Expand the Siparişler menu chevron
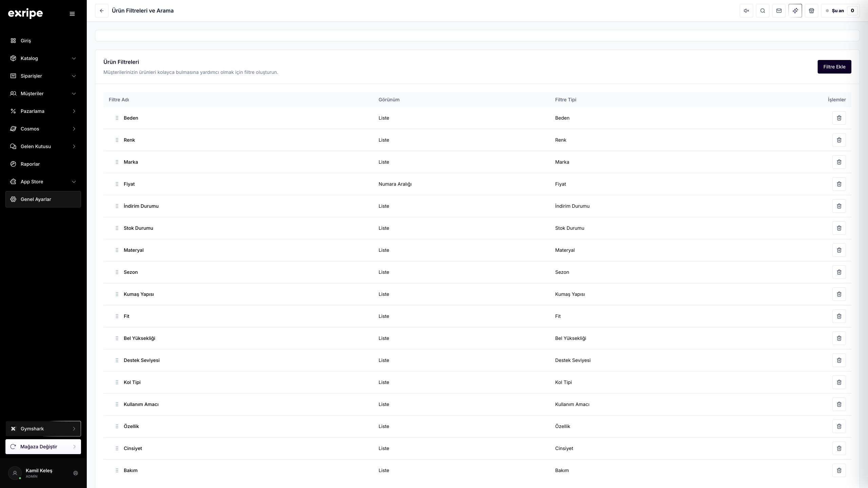 click(x=74, y=76)
